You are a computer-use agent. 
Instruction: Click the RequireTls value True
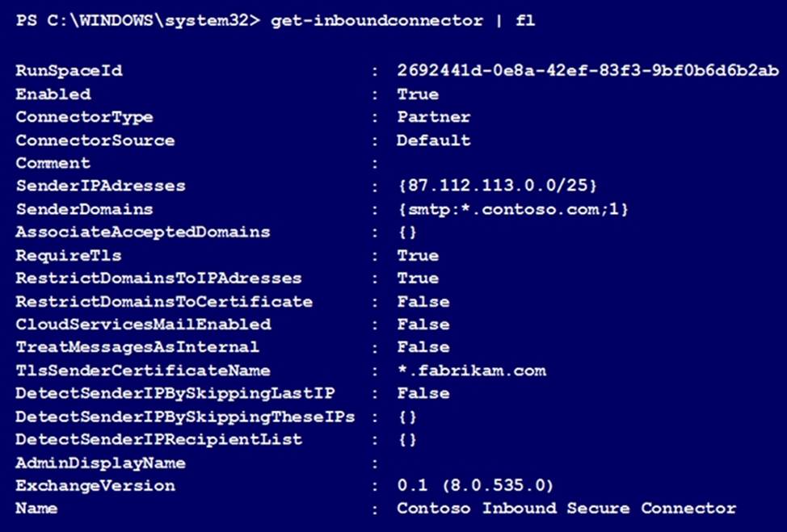pyautogui.click(x=418, y=256)
